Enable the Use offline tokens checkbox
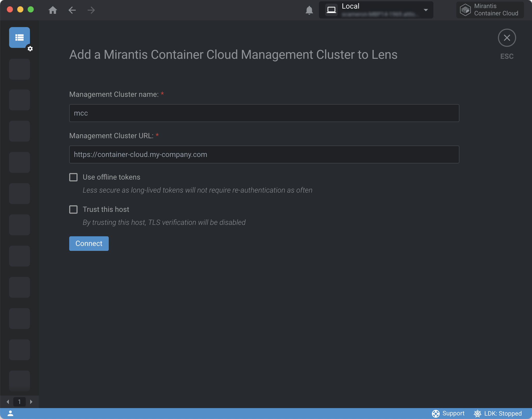Viewport: 532px width, 419px height. (73, 177)
